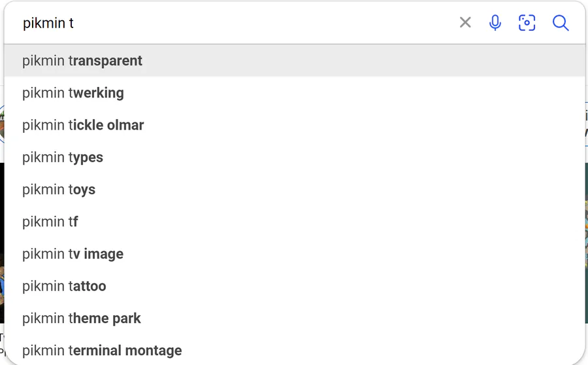Pick the 'pikmin tickle olmar' suggestion
Screen dimensions: 588x365
83,125
